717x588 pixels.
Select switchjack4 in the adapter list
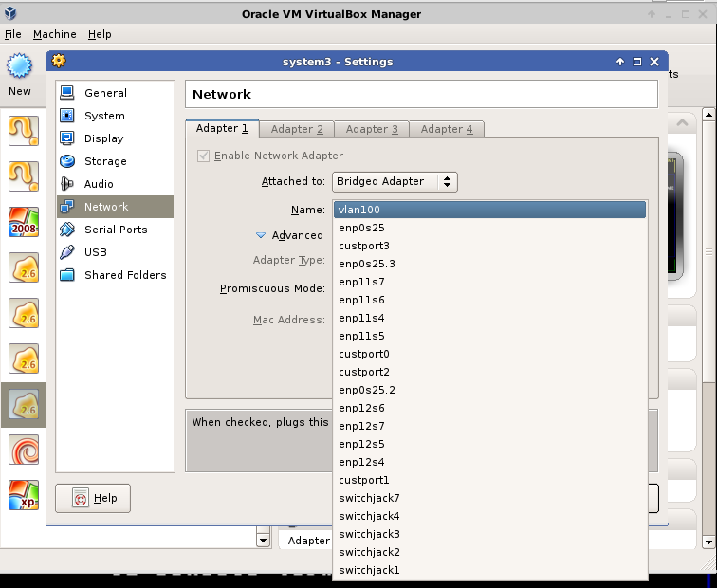click(489, 516)
